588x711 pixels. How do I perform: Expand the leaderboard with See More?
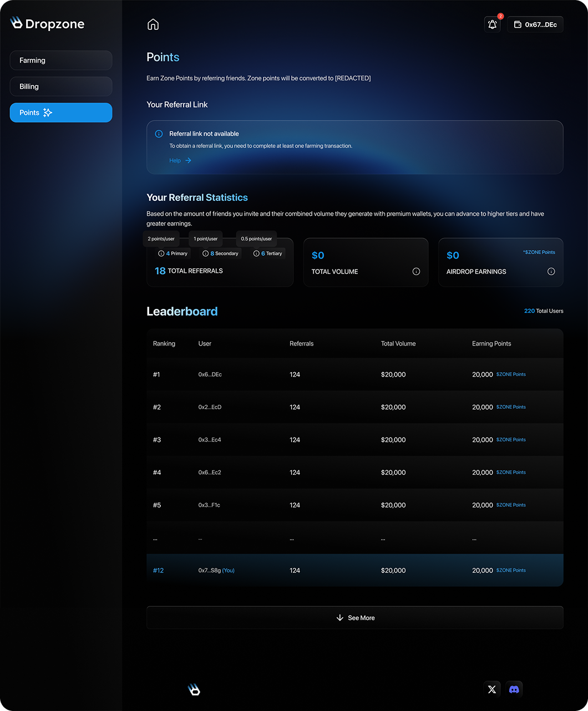(354, 617)
